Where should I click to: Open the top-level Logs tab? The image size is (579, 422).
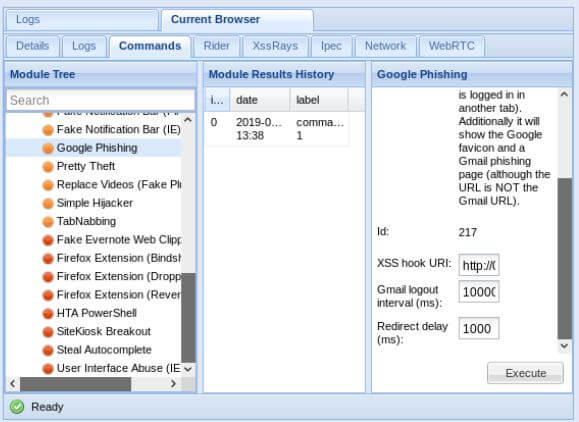click(x=82, y=20)
